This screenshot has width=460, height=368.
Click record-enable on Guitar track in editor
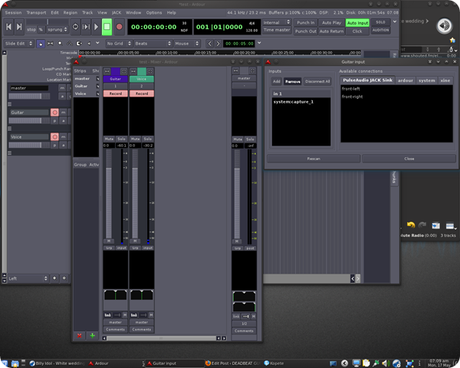click(54, 112)
